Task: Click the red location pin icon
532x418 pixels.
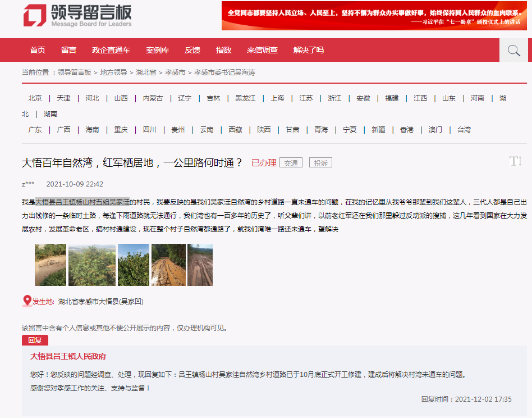Action: 27,301
